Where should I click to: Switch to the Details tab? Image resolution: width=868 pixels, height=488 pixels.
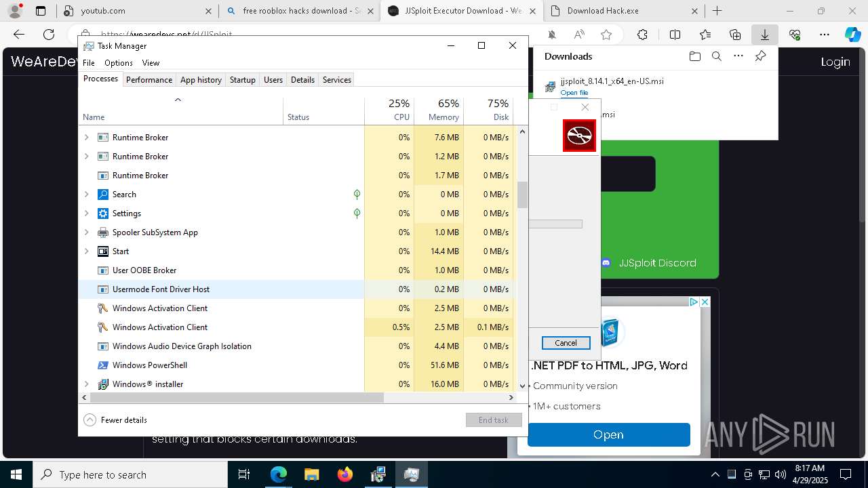pos(302,79)
